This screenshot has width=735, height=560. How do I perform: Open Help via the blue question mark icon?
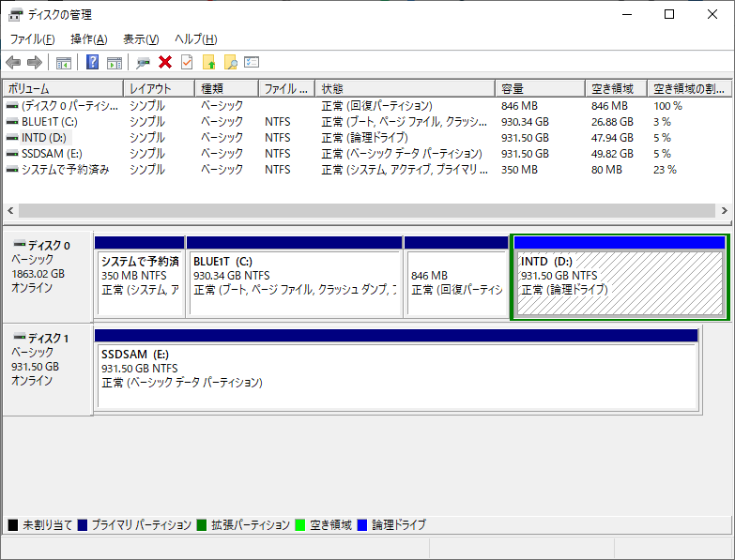tap(93, 63)
